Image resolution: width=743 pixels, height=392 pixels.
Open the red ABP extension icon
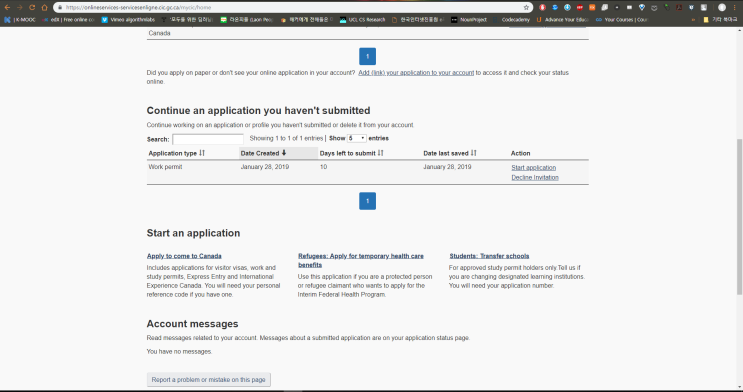click(580, 8)
